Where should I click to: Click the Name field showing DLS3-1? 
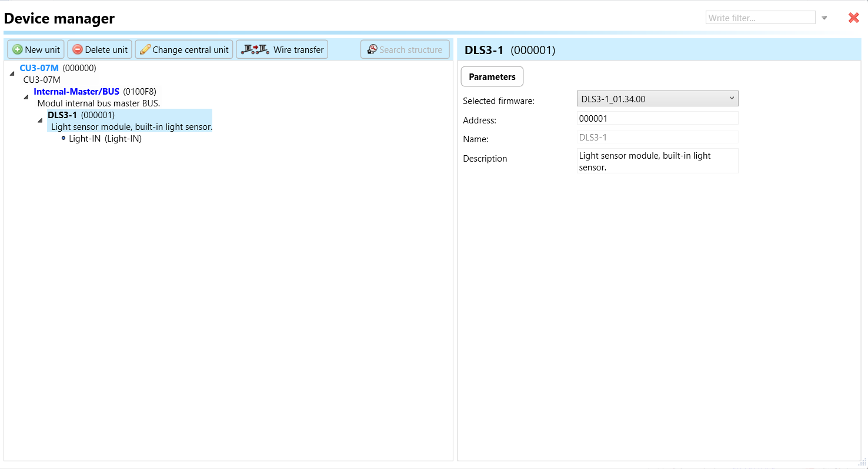click(657, 138)
